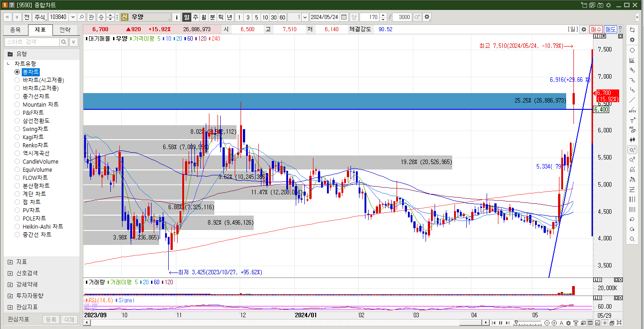Switch to the 종목 tab
Screen dimensions: 644x329
pyautogui.click(x=15, y=30)
